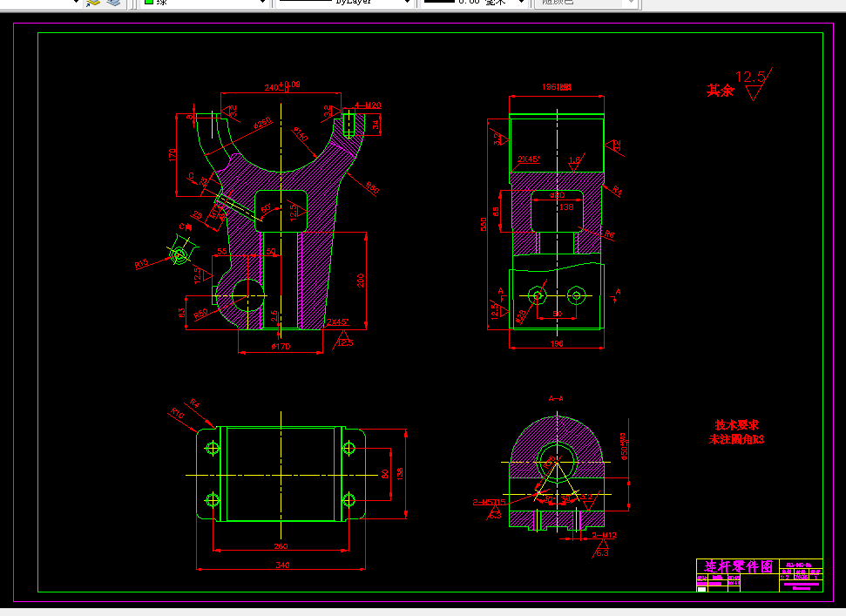Select the 4-M20 thread callout
846x616 pixels.
coord(368,105)
